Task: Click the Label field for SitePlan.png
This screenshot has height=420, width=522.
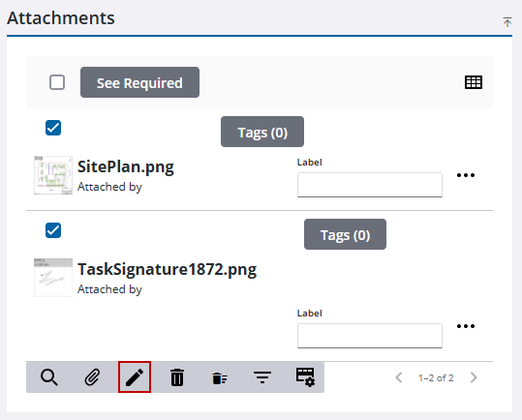Action: [370, 185]
